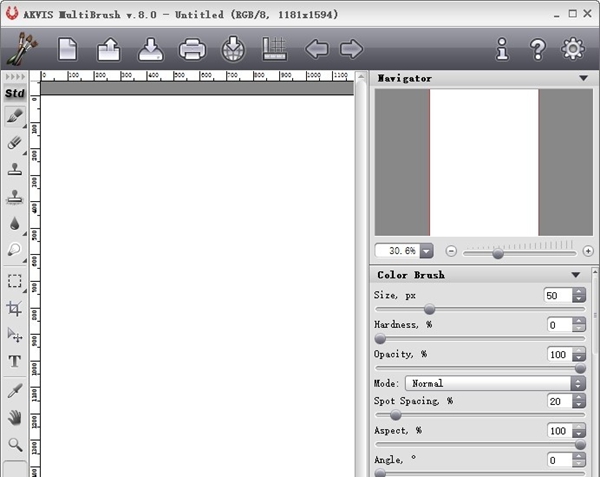Viewport: 600px width, 477px height.
Task: Click the Size px value field
Action: [x=558, y=296]
